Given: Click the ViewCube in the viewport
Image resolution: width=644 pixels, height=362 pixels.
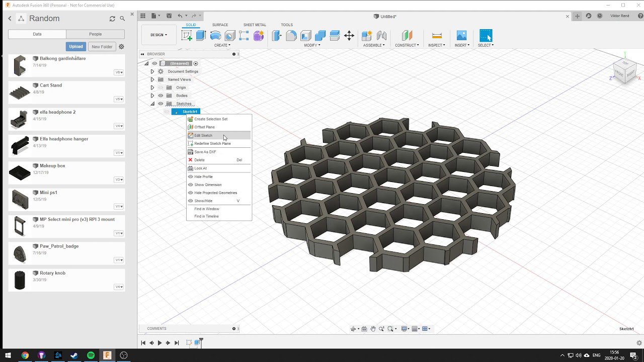Looking at the screenshot, I should pyautogui.click(x=625, y=71).
